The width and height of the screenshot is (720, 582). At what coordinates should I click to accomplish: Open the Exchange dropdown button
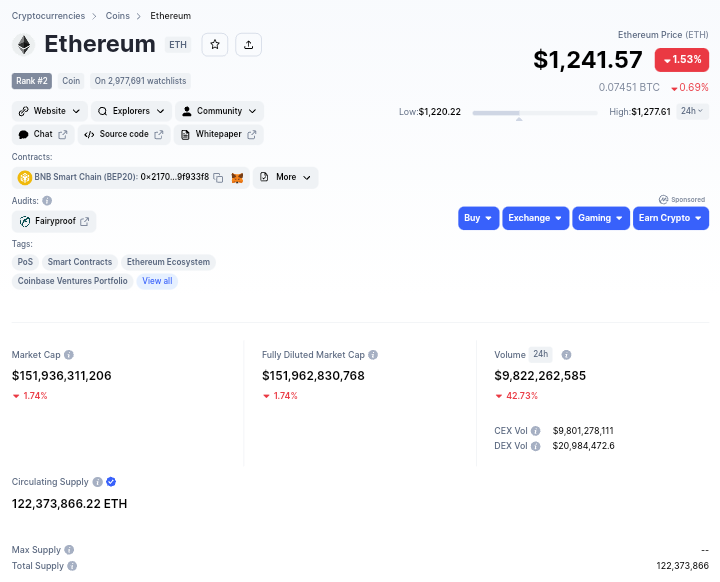(535, 218)
